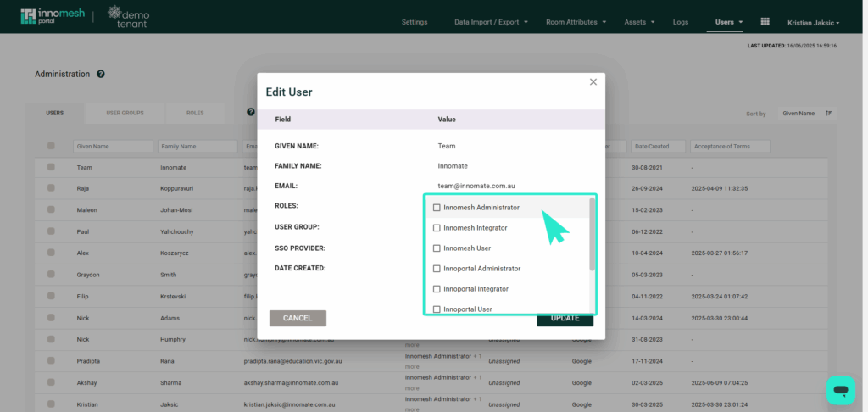Click date 26-09-2024 cell
This screenshot has height=412, width=868.
(647, 188)
